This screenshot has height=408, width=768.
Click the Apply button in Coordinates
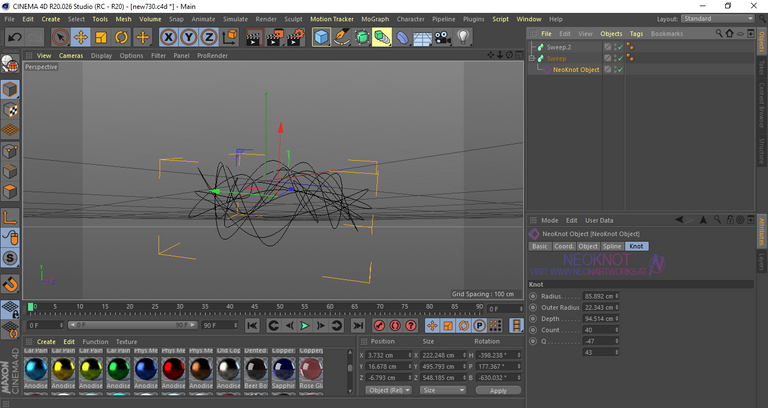[x=498, y=391]
